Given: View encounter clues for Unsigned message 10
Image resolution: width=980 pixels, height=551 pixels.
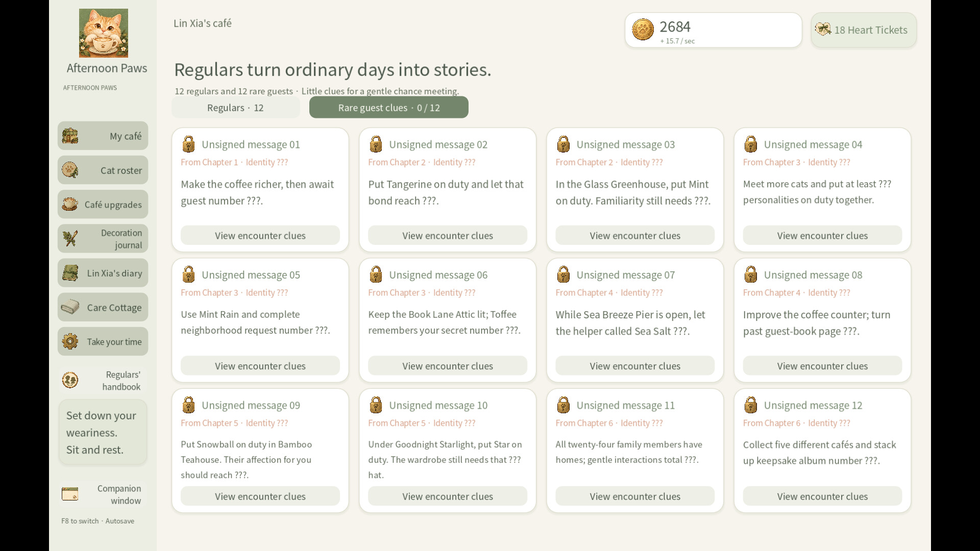Looking at the screenshot, I should pos(448,496).
